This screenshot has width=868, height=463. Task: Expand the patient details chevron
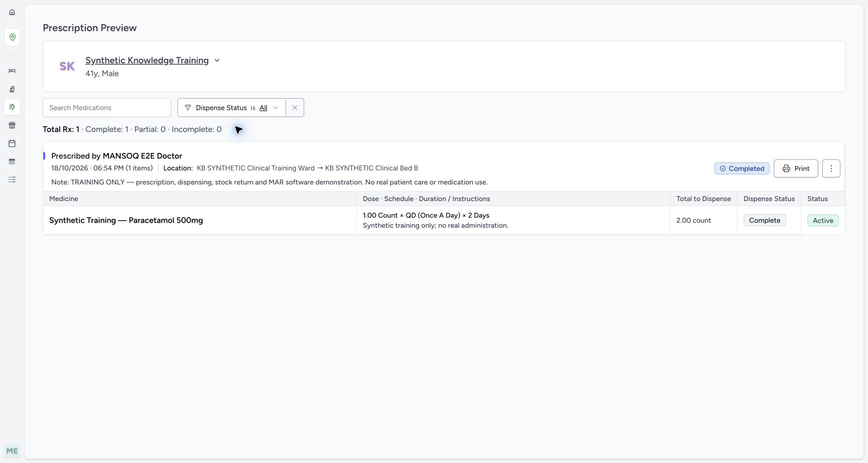coord(217,60)
